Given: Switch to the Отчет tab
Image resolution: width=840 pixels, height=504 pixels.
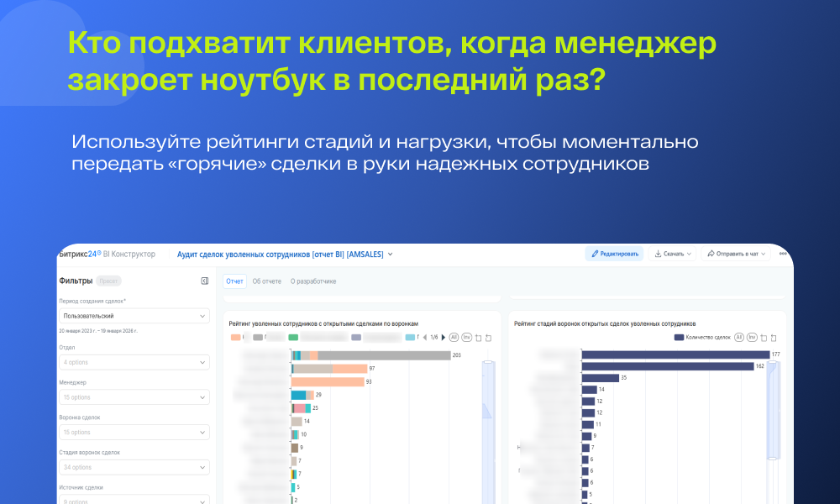Looking at the screenshot, I should [234, 281].
